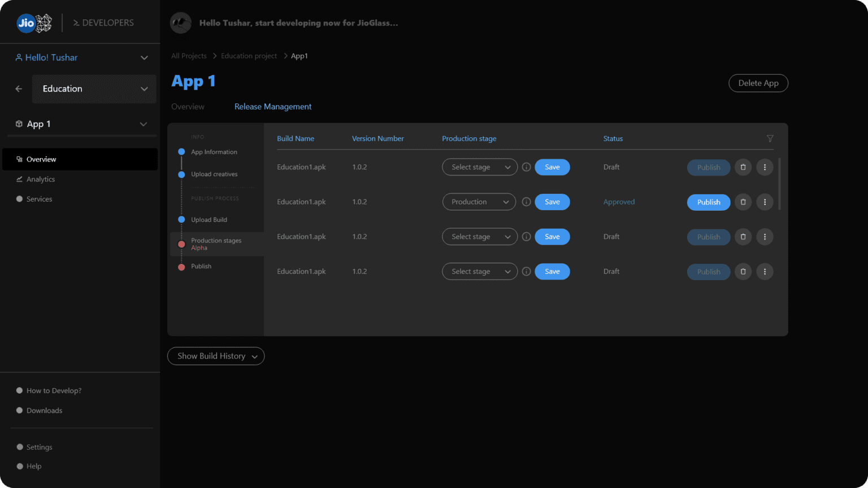
Task: Delete the Approved build using the trash icon
Action: click(743, 202)
